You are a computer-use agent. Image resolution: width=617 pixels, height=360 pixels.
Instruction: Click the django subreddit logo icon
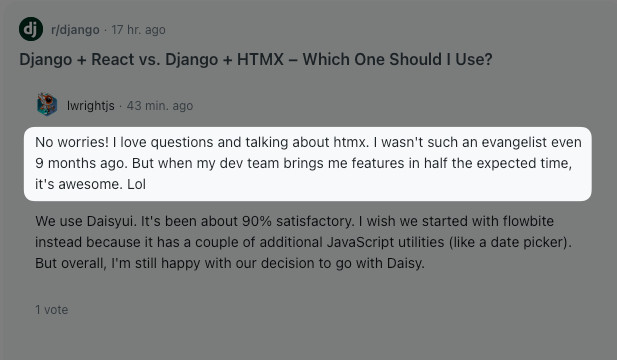[31, 29]
